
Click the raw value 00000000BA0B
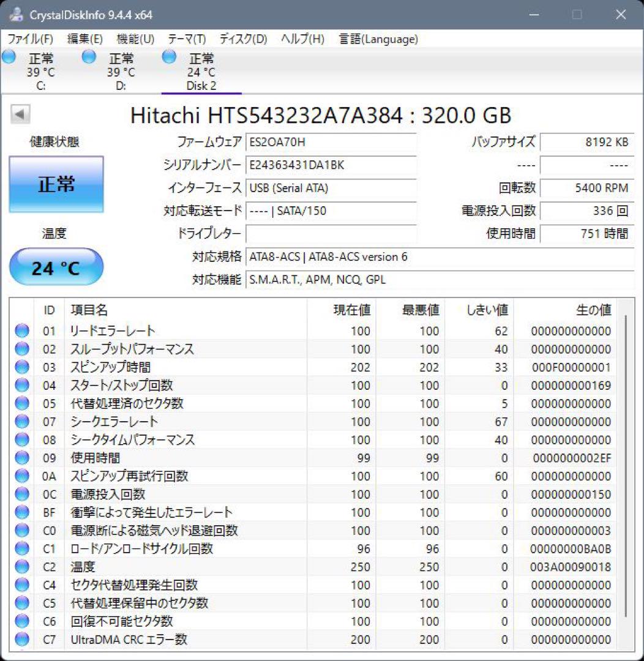coord(570,548)
